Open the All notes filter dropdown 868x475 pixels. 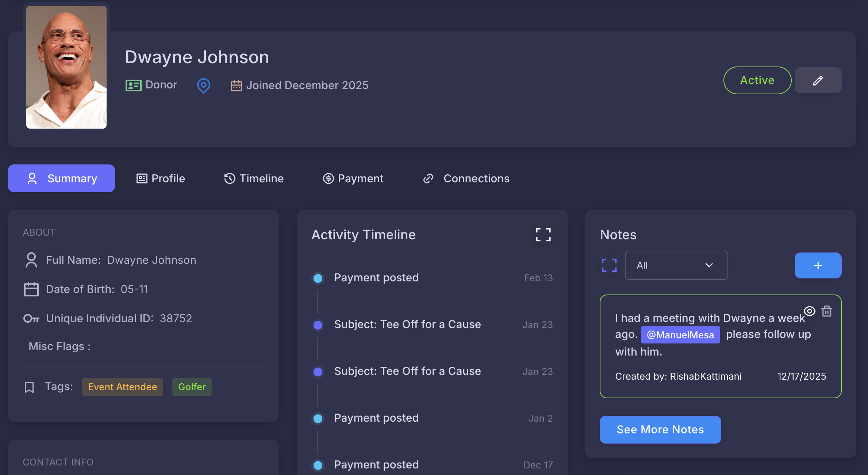[676, 265]
